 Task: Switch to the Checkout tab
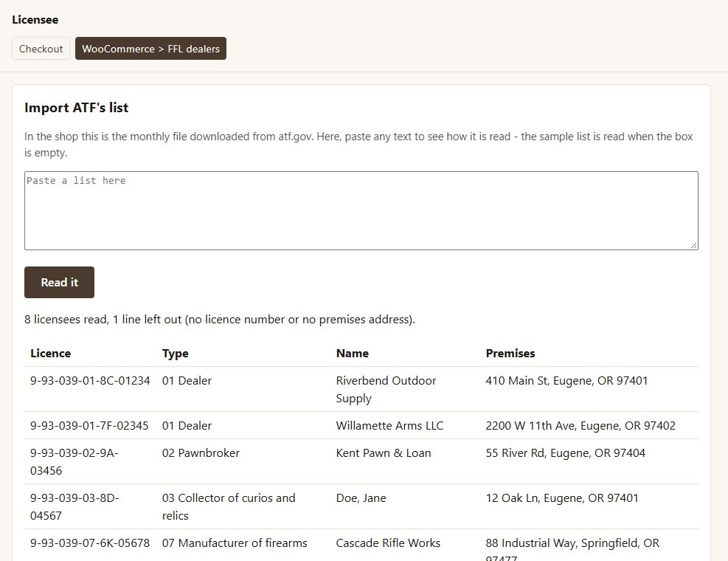coord(41,48)
